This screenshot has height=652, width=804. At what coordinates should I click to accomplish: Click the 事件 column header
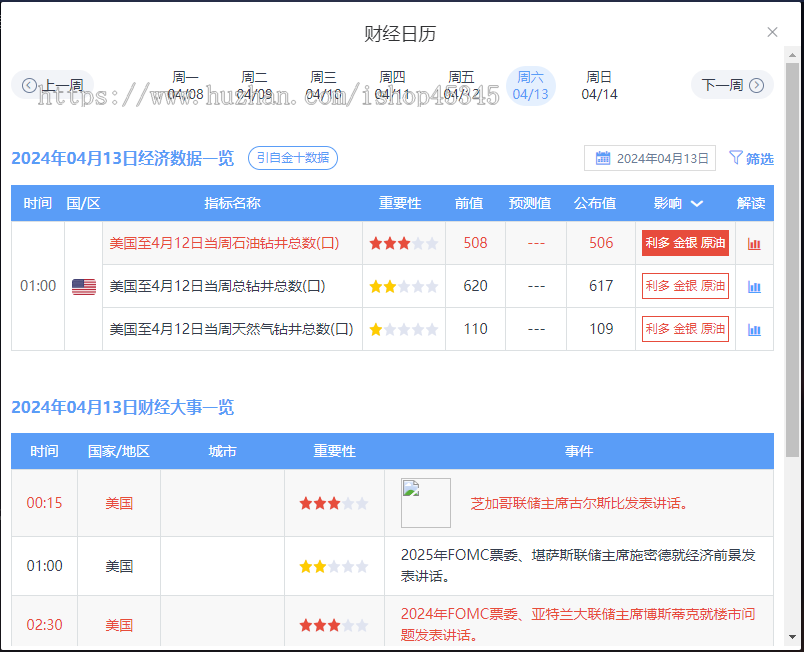tap(579, 452)
